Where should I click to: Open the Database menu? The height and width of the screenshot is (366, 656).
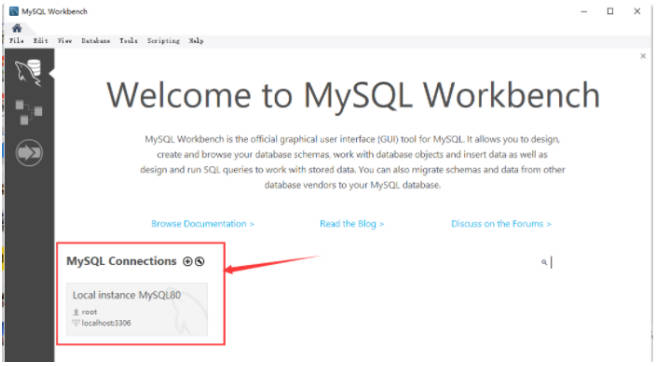point(96,41)
